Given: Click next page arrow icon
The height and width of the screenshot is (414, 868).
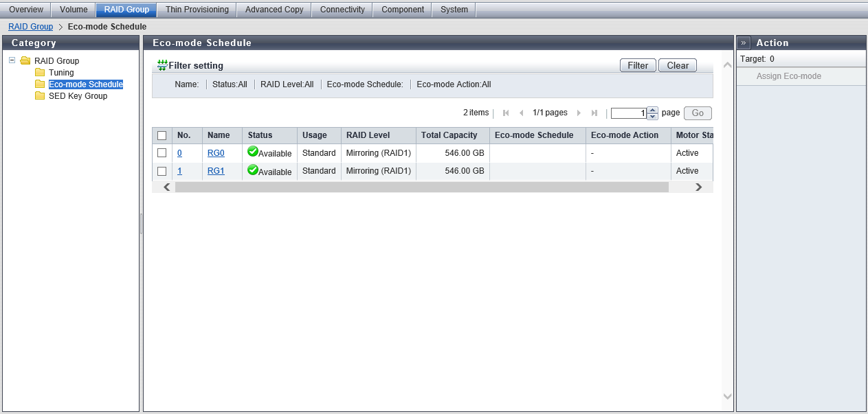Looking at the screenshot, I should coord(579,113).
